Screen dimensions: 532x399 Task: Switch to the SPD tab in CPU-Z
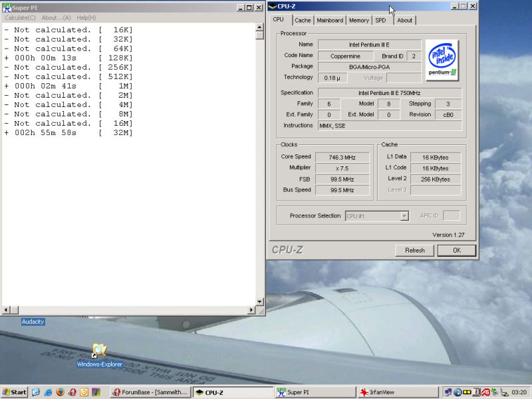tap(380, 21)
